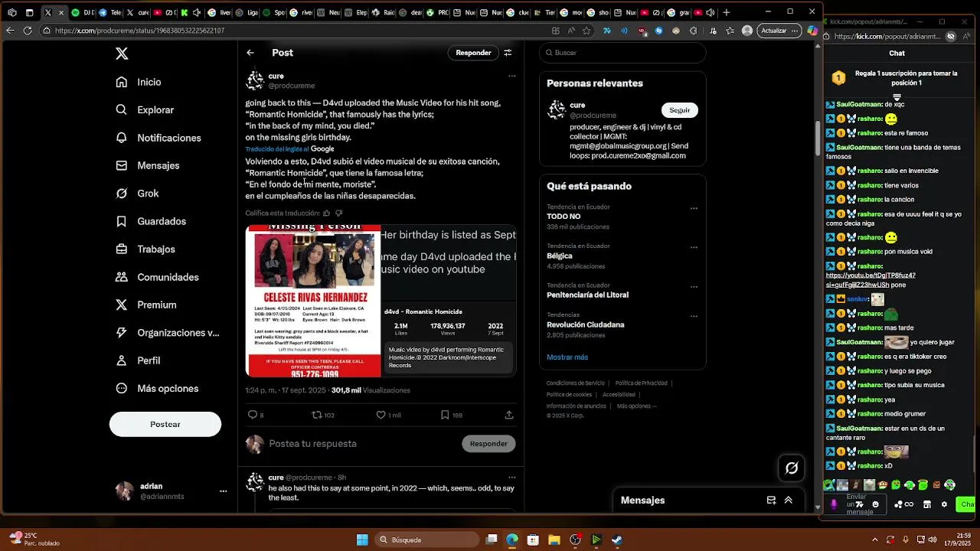Open options for Penitenciaría del Litoral trend
The height and width of the screenshot is (551, 980).
(x=694, y=287)
